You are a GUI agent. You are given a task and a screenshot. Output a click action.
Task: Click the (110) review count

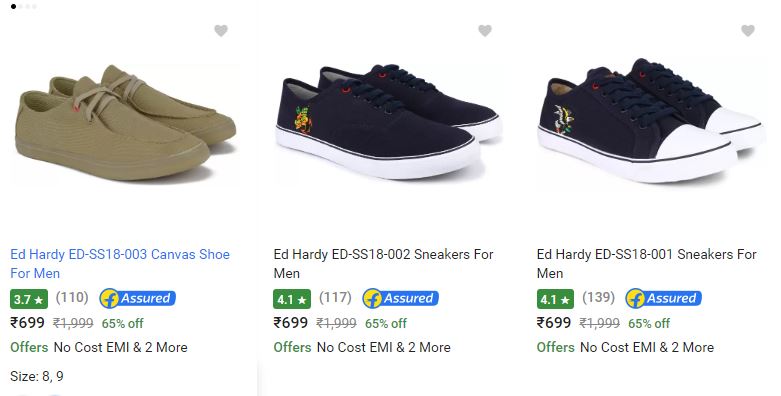(x=72, y=298)
